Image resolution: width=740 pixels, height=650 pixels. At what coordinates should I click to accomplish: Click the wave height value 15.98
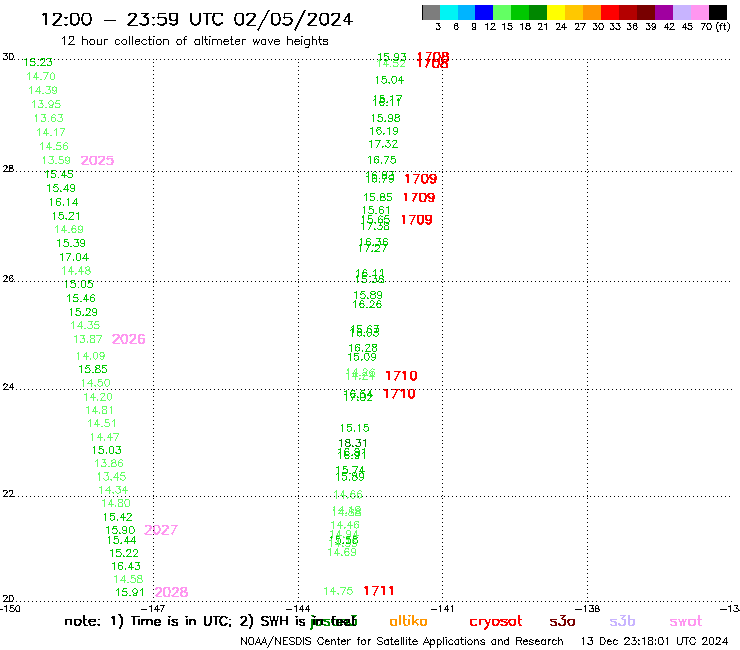(386, 118)
